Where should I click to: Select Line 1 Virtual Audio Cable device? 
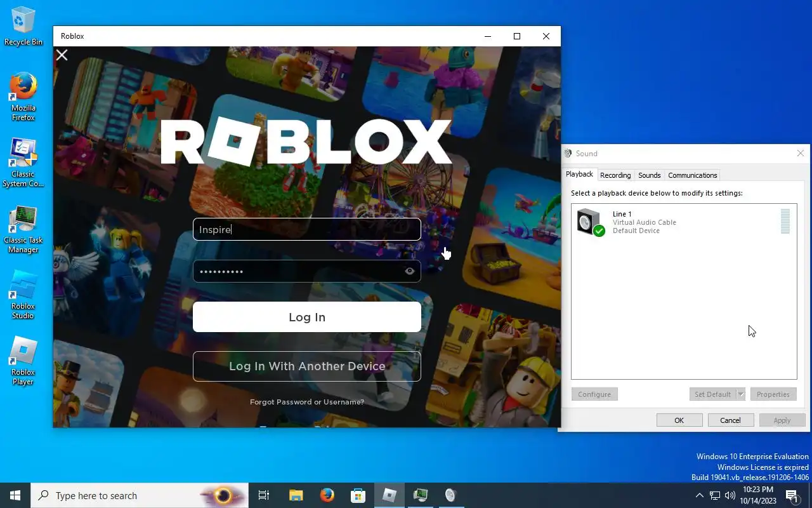coord(684,222)
